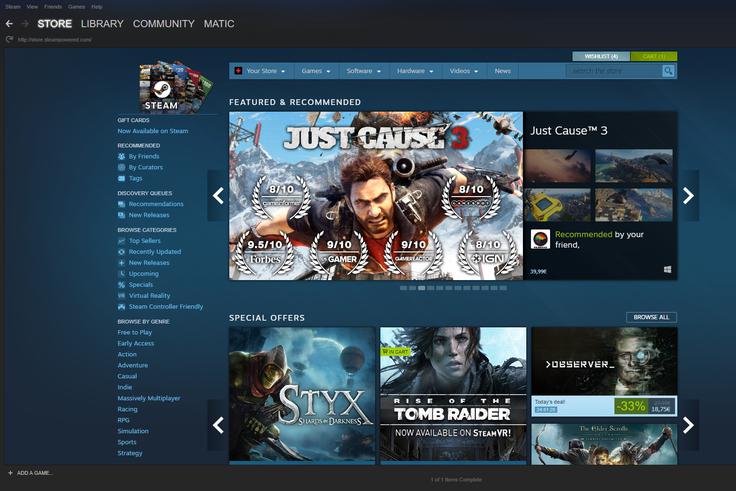Viewport: 736px width, 491px height.
Task: Click the By Friends icon
Action: [x=122, y=156]
